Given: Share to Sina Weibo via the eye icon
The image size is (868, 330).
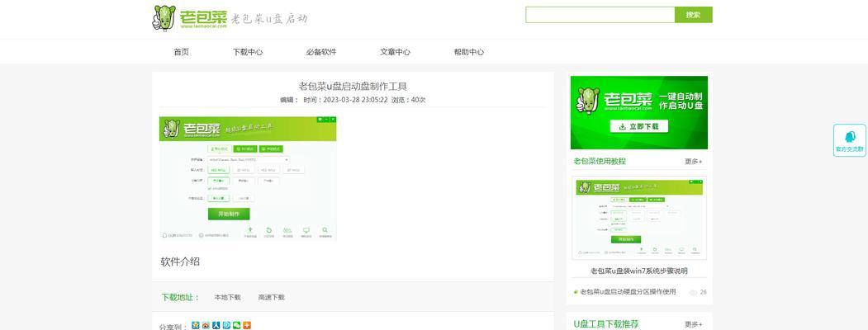Looking at the screenshot, I should (206, 326).
